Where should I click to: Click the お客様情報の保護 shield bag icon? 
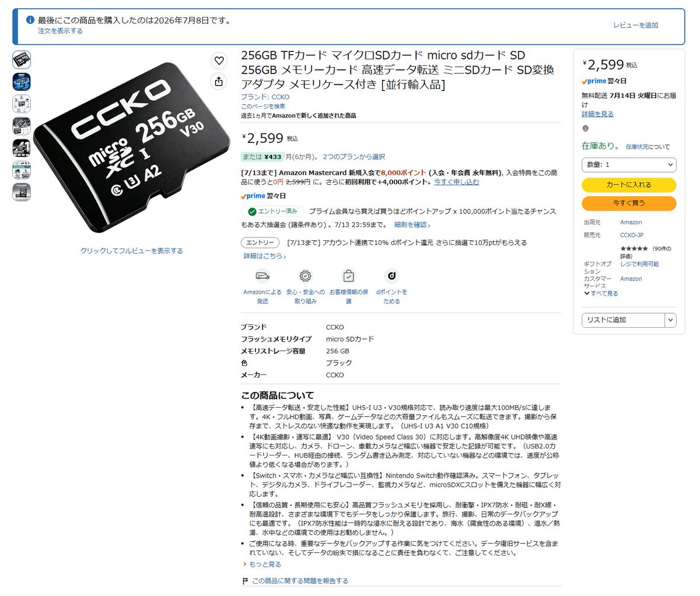tap(348, 276)
